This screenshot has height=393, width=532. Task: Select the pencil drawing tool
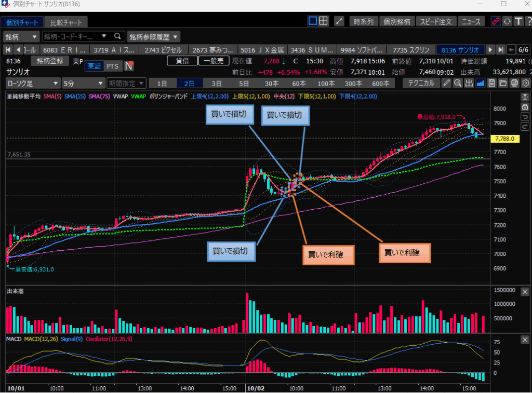(x=446, y=83)
